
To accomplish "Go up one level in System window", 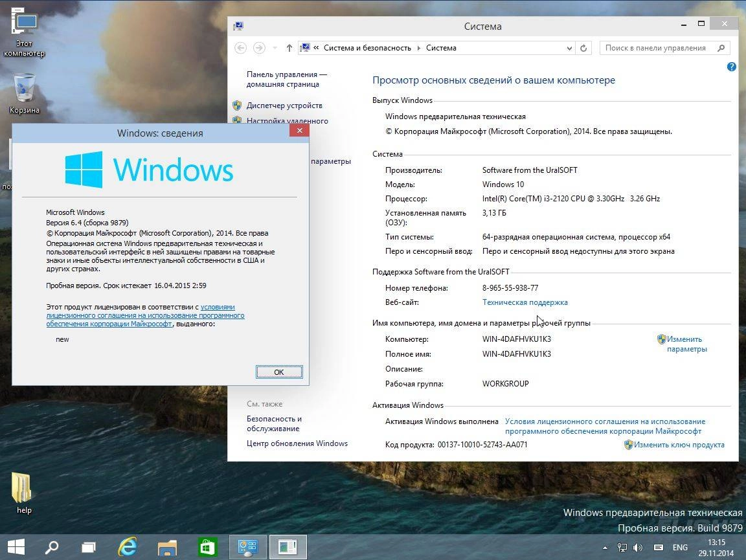I will [289, 47].
